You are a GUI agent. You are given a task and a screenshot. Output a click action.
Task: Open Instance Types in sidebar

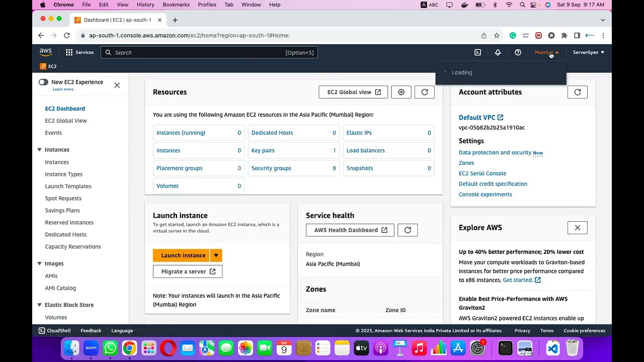(x=64, y=174)
